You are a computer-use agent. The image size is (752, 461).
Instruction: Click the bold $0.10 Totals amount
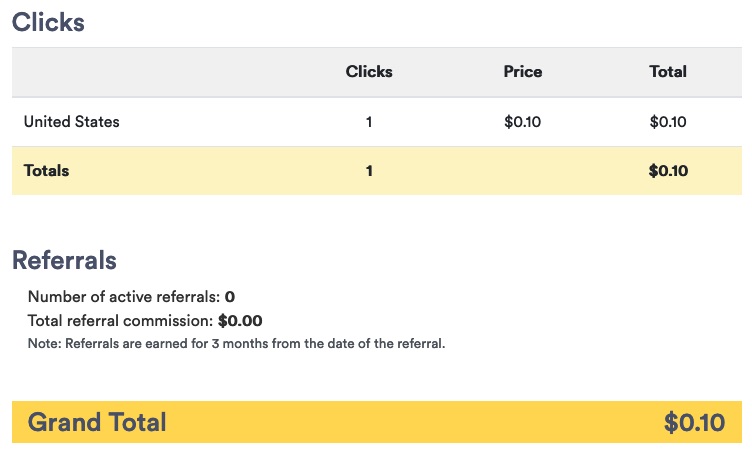(668, 171)
